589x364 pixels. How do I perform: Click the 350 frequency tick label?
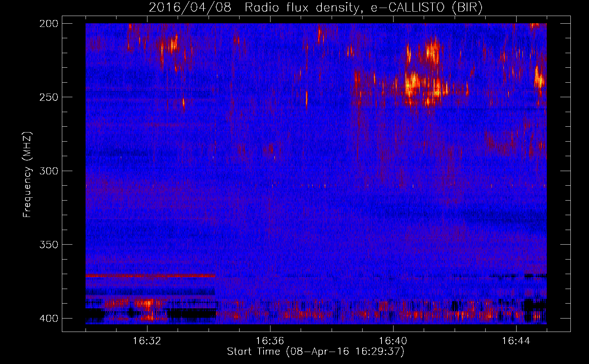[x=49, y=244]
